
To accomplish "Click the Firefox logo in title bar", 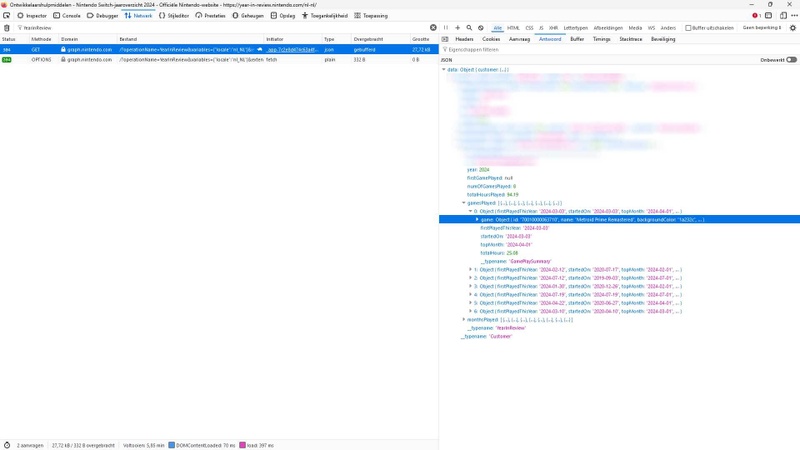I will (x=4, y=5).
